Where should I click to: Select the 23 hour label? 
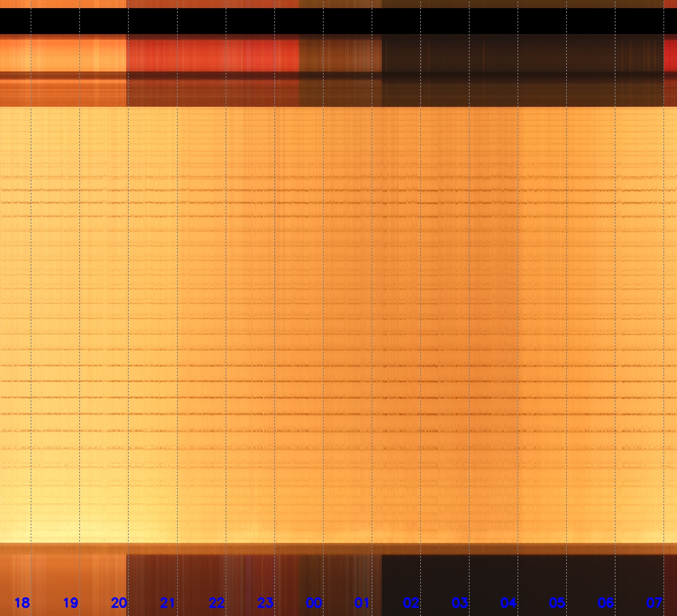265,603
